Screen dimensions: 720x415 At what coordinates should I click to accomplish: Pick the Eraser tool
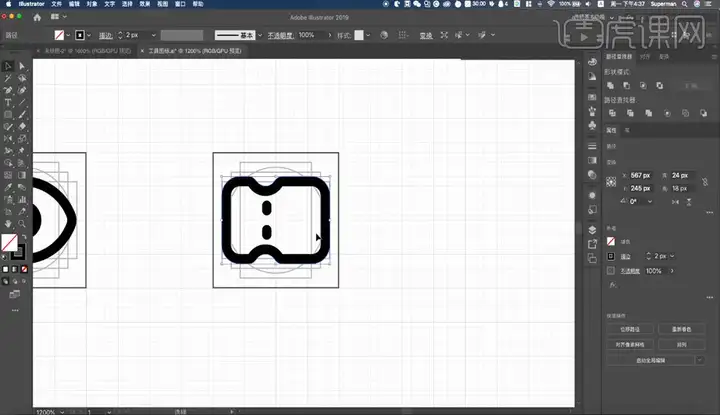tap(22, 127)
